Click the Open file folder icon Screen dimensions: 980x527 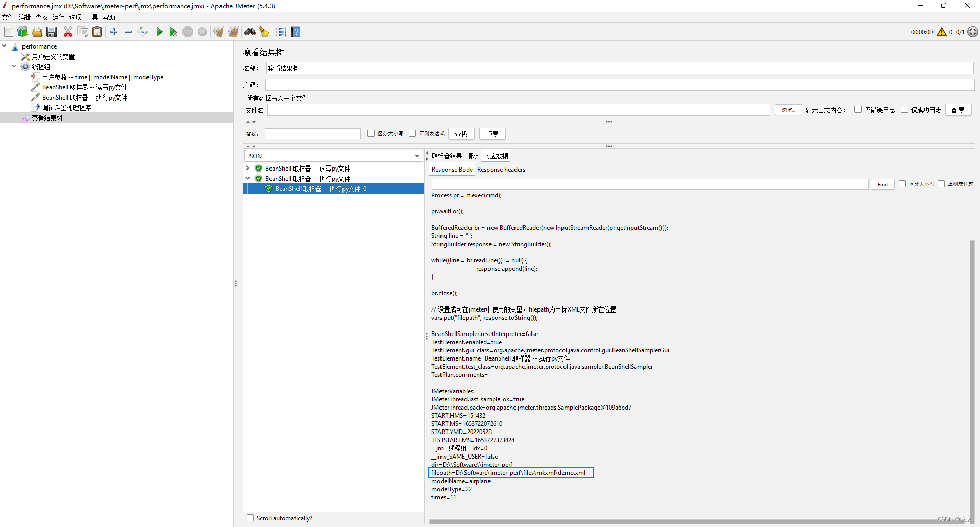(37, 32)
